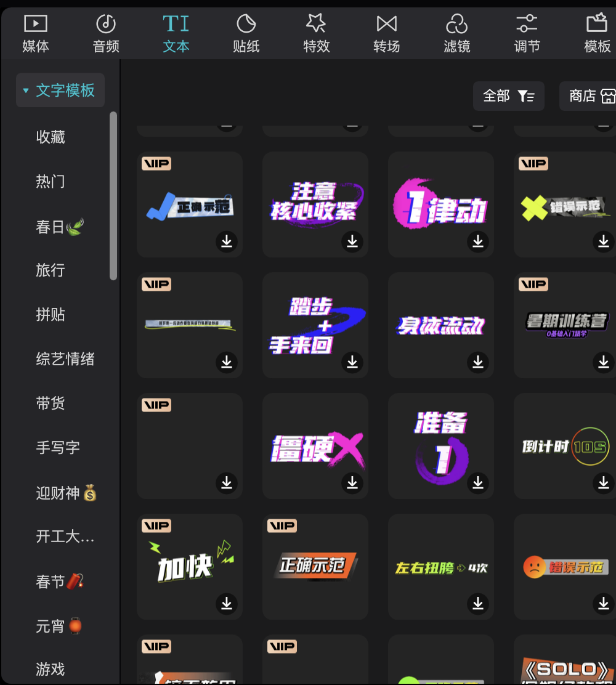The width and height of the screenshot is (616, 685).
Task: Select the 春日 category
Action: [x=60, y=227]
